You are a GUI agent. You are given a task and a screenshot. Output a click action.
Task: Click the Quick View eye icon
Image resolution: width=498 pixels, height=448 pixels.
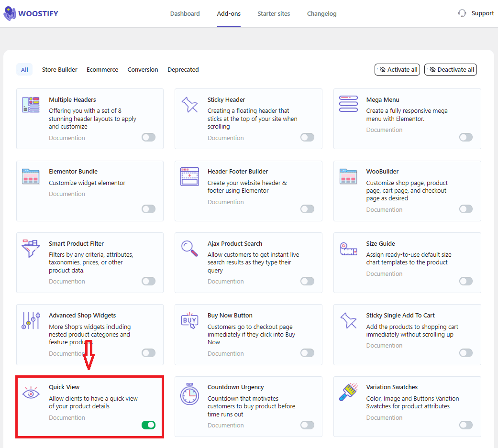pyautogui.click(x=31, y=393)
